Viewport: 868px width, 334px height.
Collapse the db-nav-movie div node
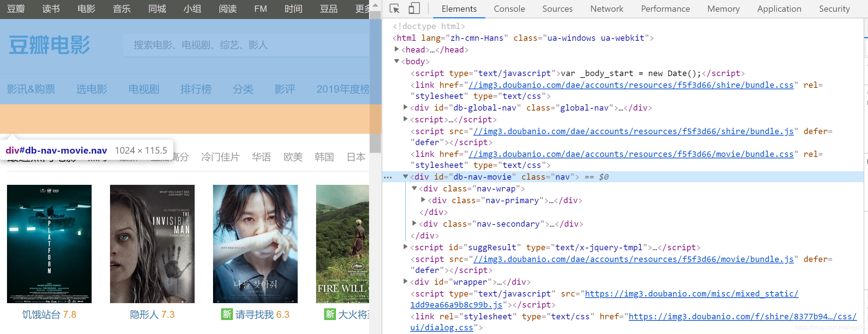click(x=405, y=176)
